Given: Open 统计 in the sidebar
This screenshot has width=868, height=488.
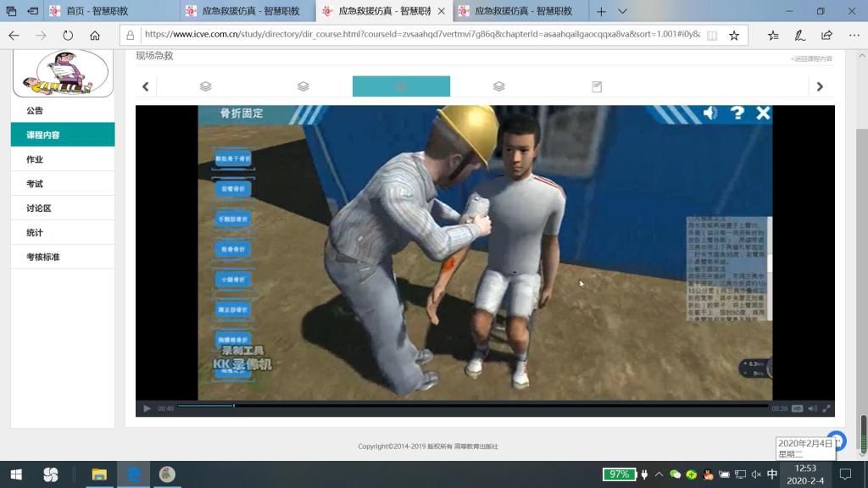Looking at the screenshot, I should [63, 232].
